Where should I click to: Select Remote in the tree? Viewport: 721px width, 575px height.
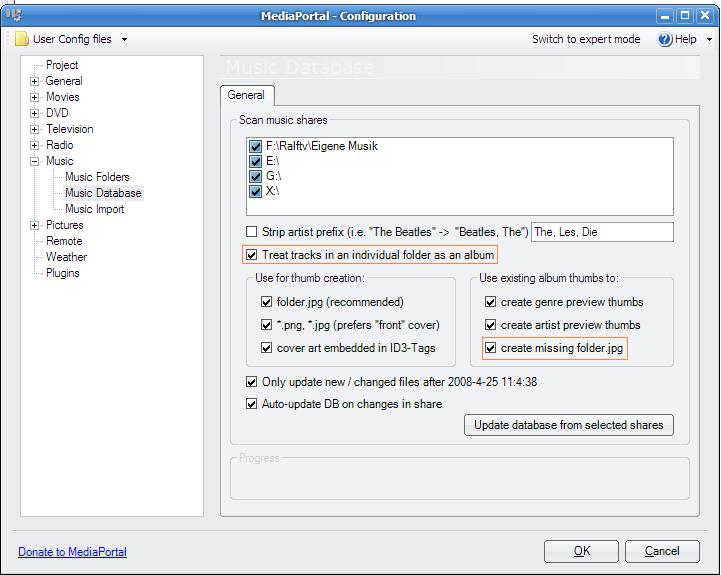pyautogui.click(x=64, y=241)
